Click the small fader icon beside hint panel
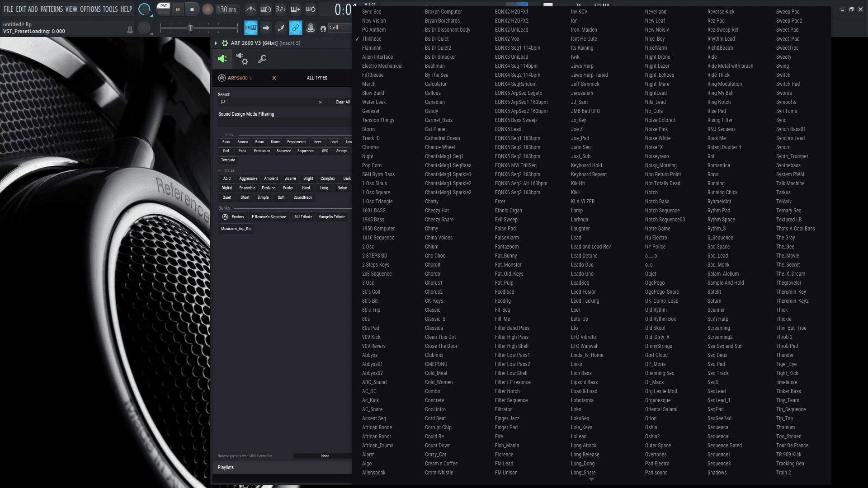Screen dimensions: 868x488 pyautogui.click(x=130, y=30)
